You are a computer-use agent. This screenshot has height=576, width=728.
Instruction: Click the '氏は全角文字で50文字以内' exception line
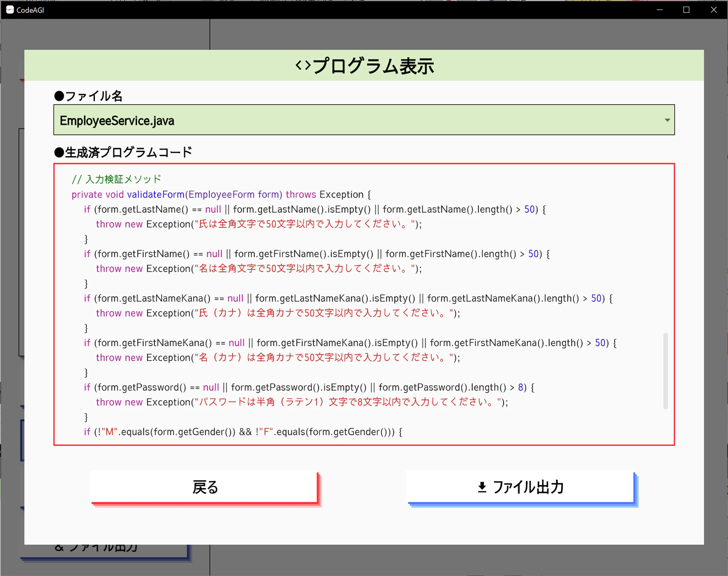259,224
